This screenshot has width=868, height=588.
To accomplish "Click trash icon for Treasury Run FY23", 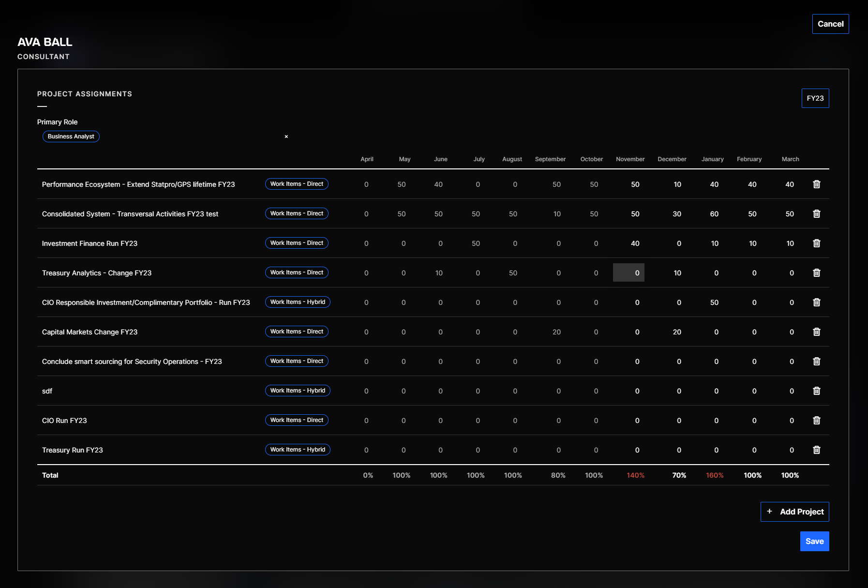I will point(816,450).
